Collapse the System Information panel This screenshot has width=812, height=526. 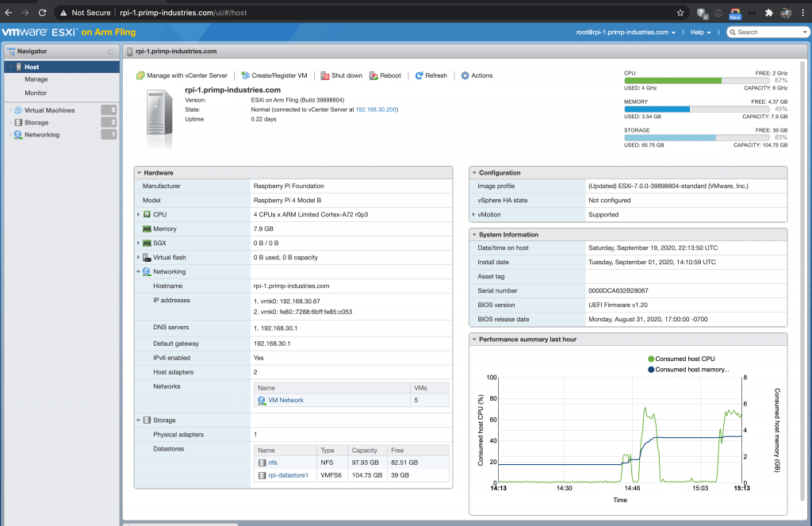(474, 235)
